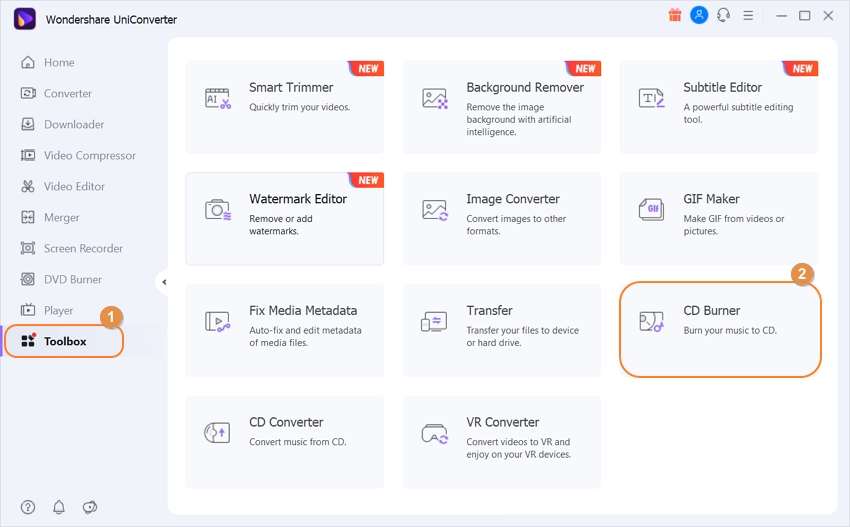Click the GIF Maker icon
Image resolution: width=850 pixels, height=527 pixels.
652,210
